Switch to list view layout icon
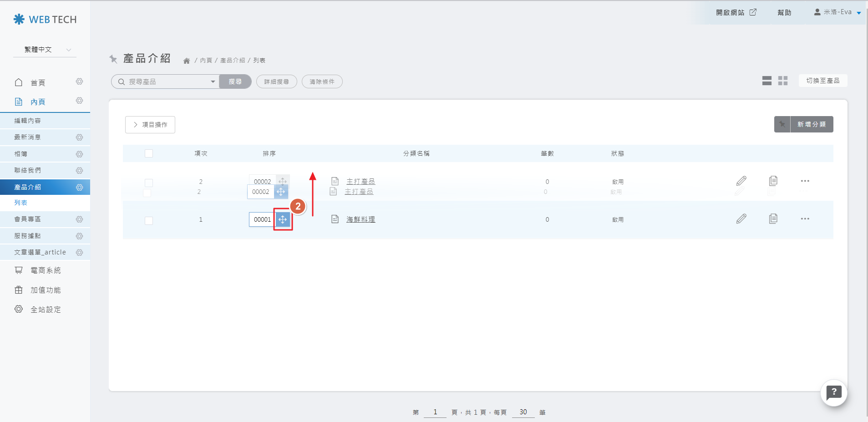The image size is (868, 422). (766, 81)
